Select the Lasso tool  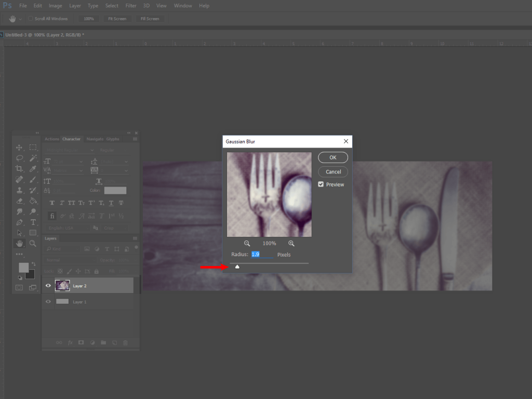[x=19, y=158]
